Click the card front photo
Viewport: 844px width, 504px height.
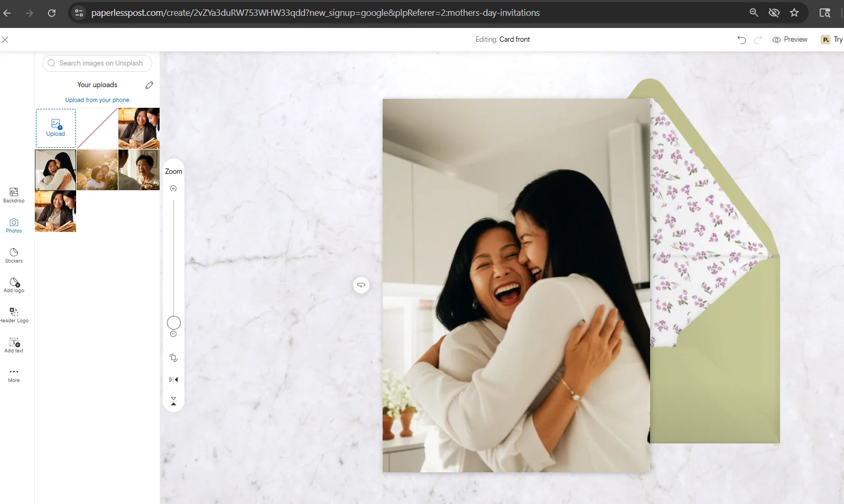point(516,285)
